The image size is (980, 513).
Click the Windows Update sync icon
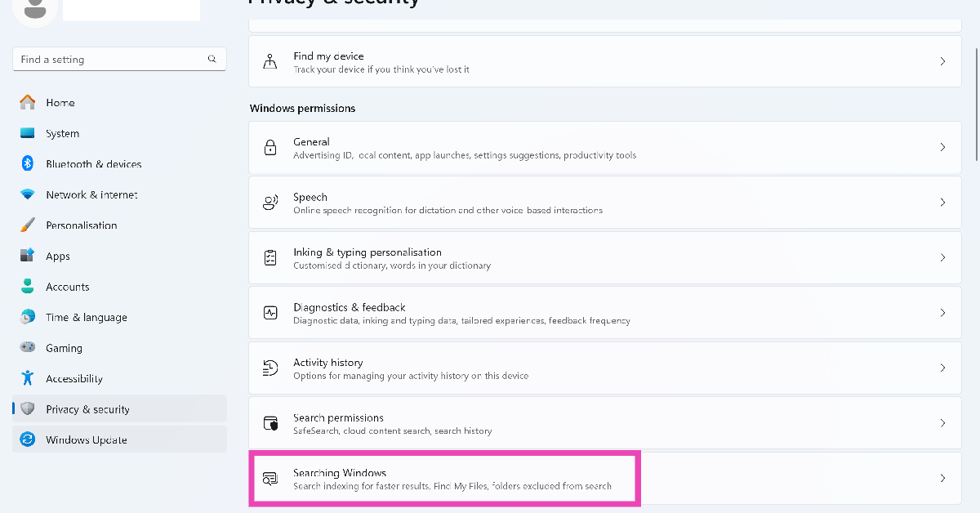click(28, 439)
